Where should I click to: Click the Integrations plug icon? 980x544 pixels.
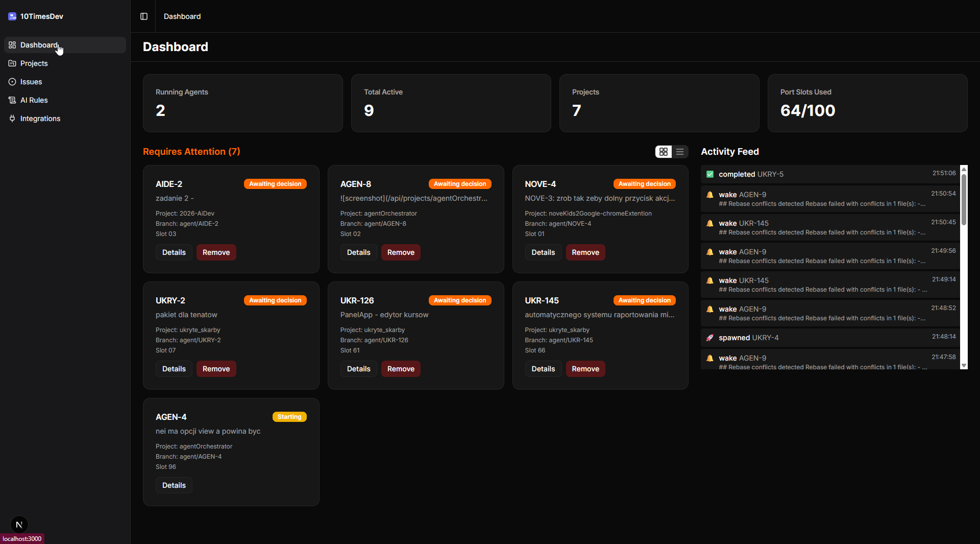click(x=12, y=119)
